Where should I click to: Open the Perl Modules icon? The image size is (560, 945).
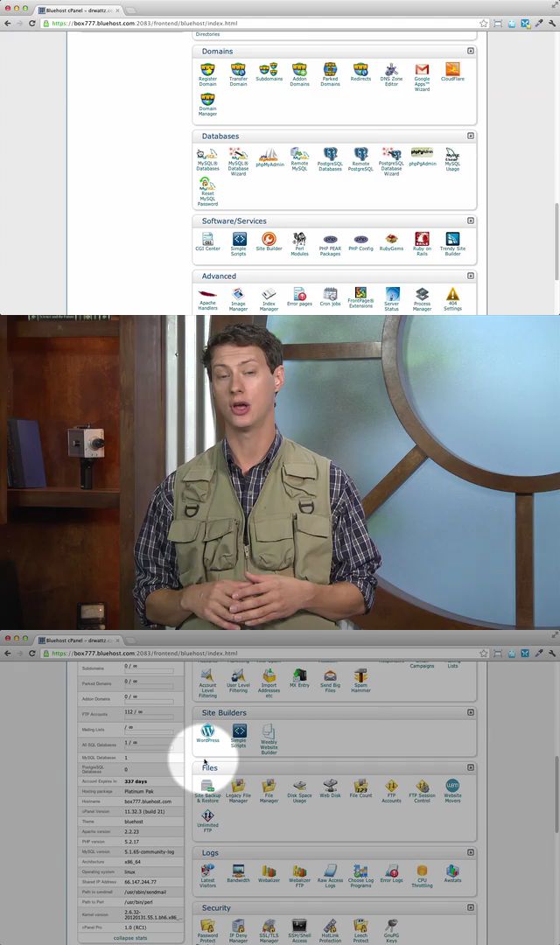point(299,244)
